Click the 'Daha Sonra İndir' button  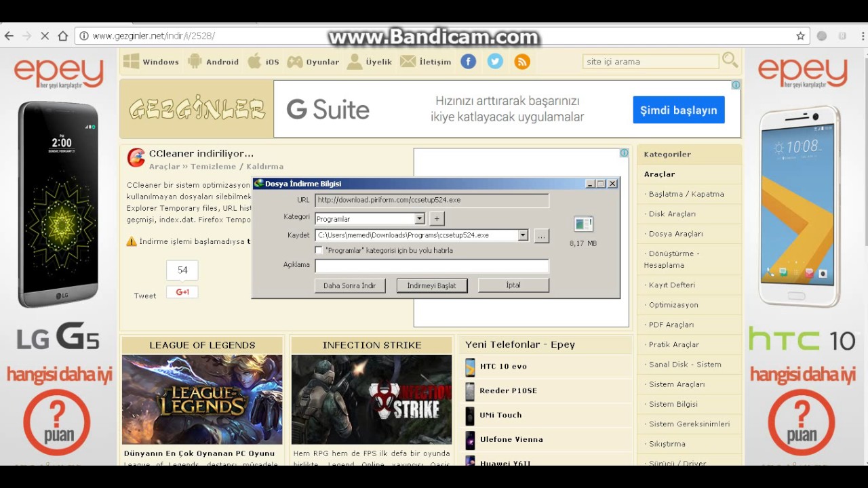pyautogui.click(x=350, y=285)
